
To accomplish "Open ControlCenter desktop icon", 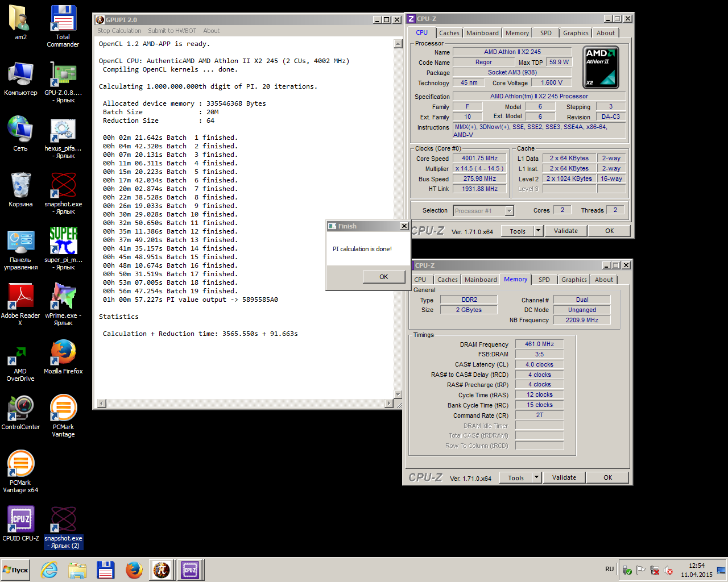I will tap(20, 408).
